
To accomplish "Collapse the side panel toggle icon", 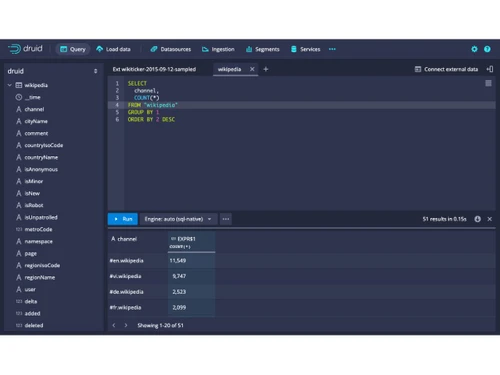I will tap(490, 69).
